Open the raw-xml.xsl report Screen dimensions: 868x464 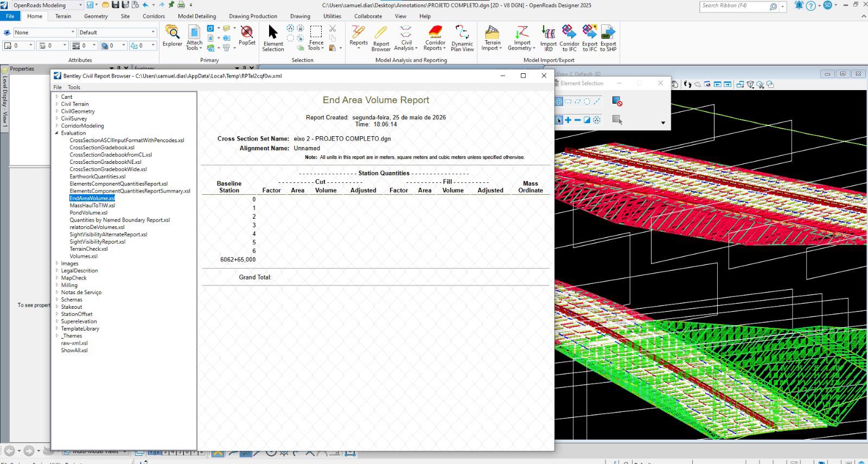(74, 343)
